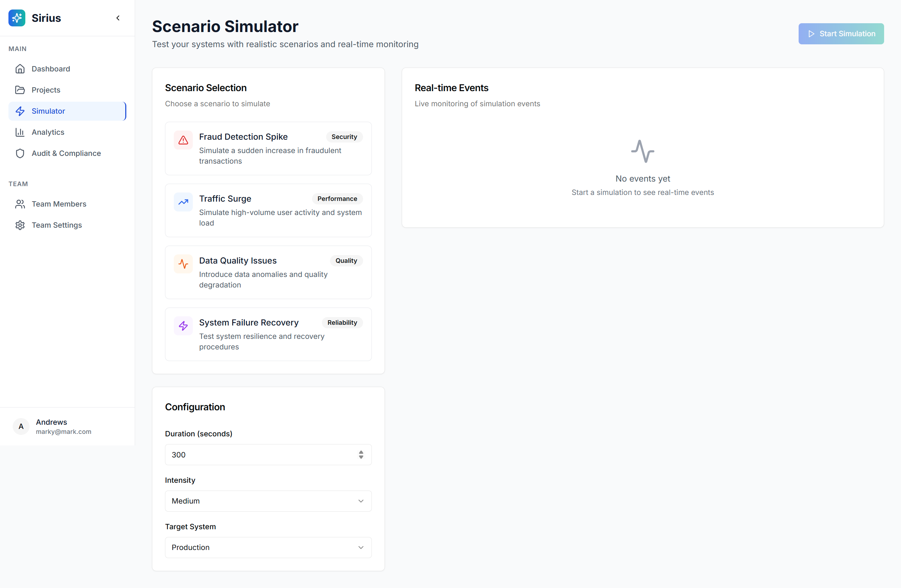Open the Intensity dropdown showing Medium
901x588 pixels.
click(x=268, y=501)
